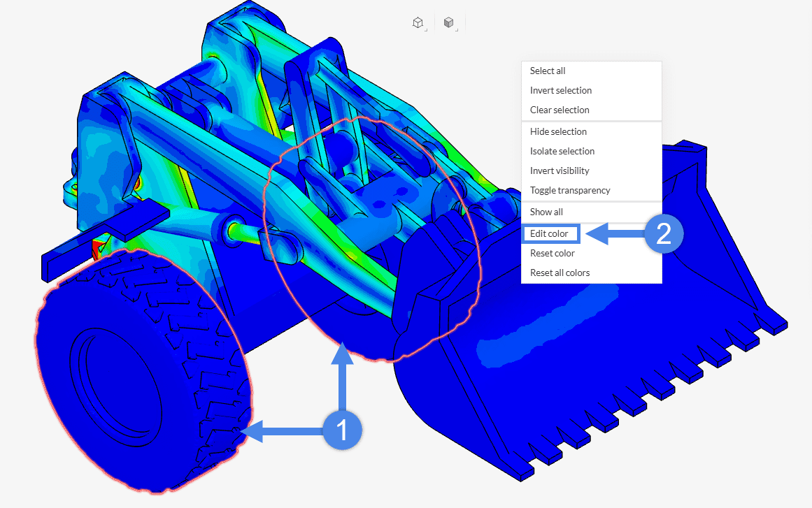The image size is (812, 508).
Task: Select the highlighted front tire of the loader
Action: point(140,370)
